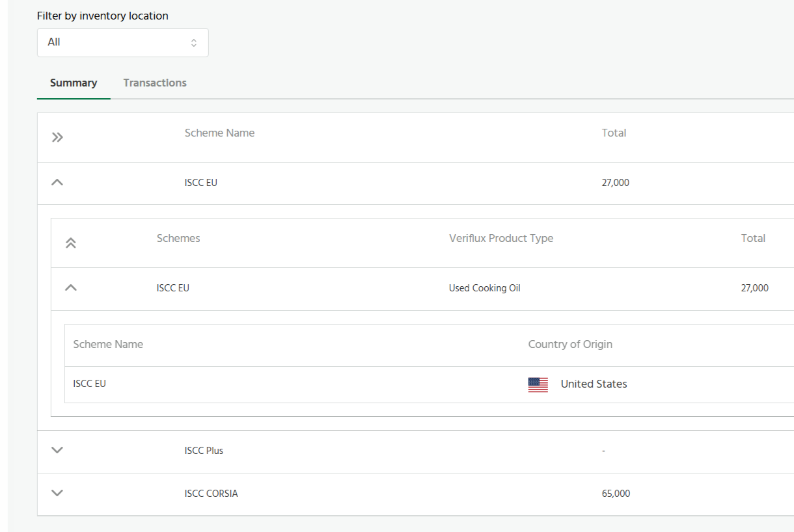Expand the ISCC Plus row
The width and height of the screenshot is (794, 532).
pos(57,450)
